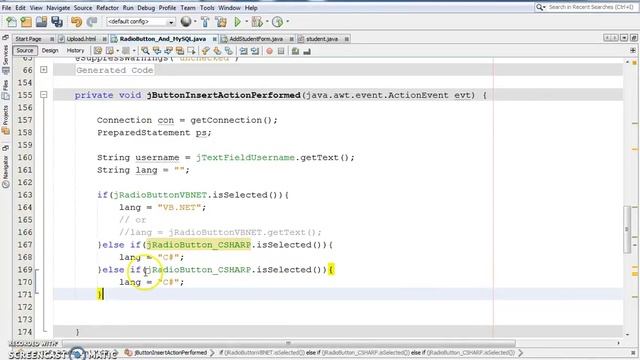Jump to last edit location icon
Viewport: 640px width, 360px height.
pyautogui.click(x=98, y=51)
